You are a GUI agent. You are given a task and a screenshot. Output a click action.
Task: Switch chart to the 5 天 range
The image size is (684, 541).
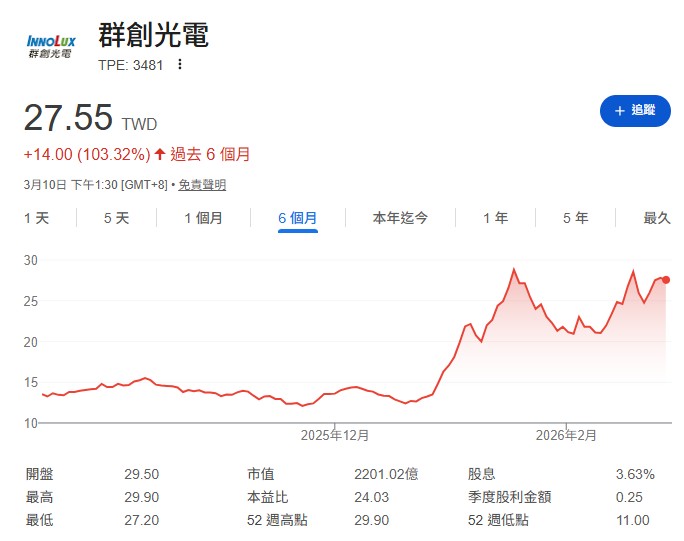click(x=116, y=218)
